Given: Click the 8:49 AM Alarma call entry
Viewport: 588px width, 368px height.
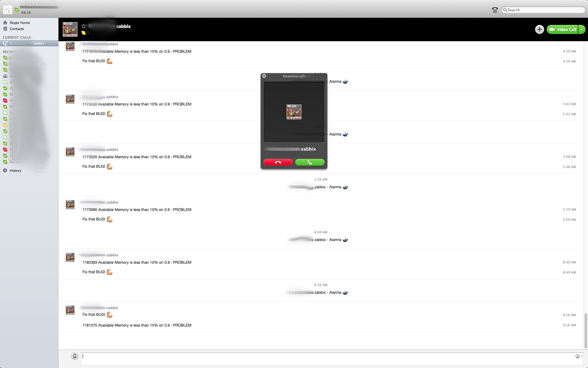Looking at the screenshot, I should pos(318,240).
